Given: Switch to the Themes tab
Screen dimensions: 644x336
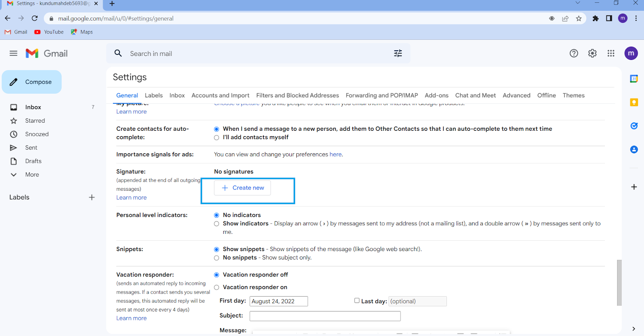Looking at the screenshot, I should (x=574, y=95).
